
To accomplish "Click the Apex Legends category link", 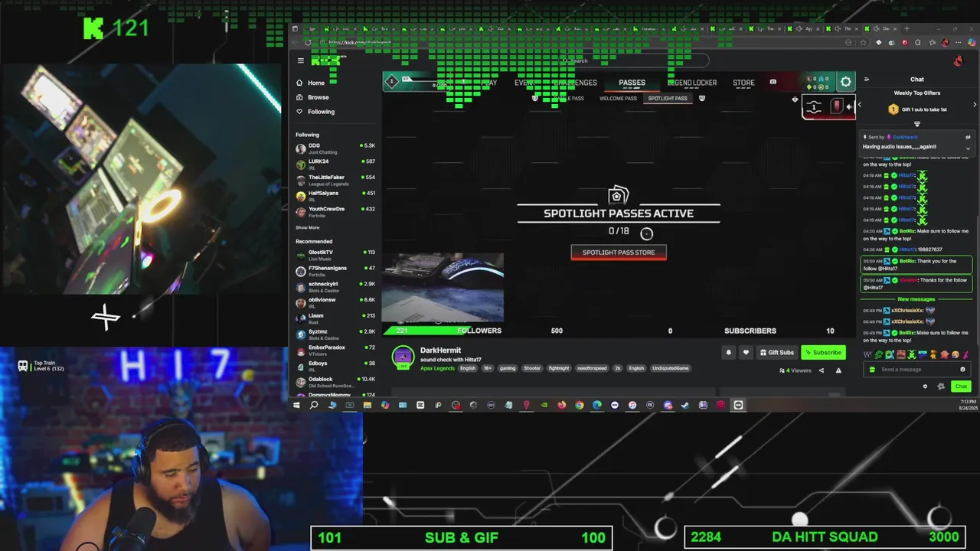I will (437, 368).
